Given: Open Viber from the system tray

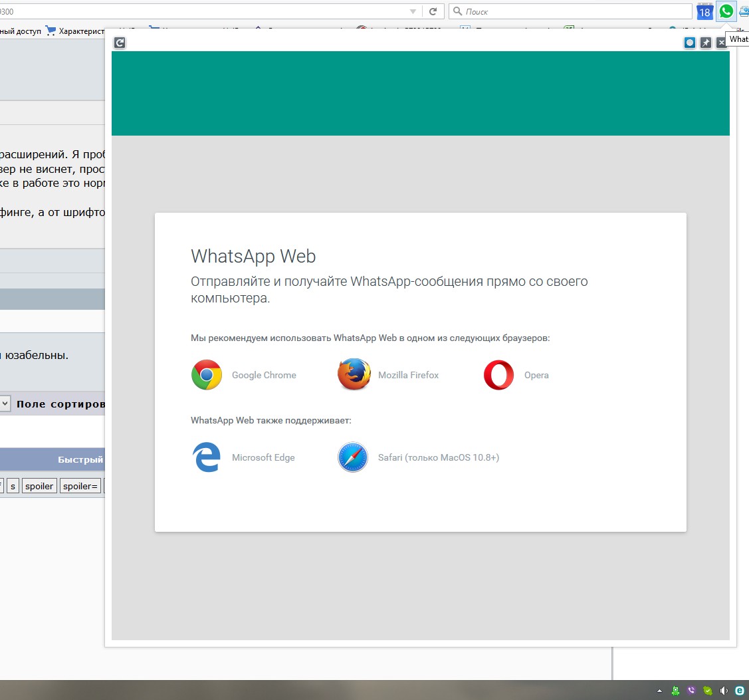Looking at the screenshot, I should [x=691, y=691].
